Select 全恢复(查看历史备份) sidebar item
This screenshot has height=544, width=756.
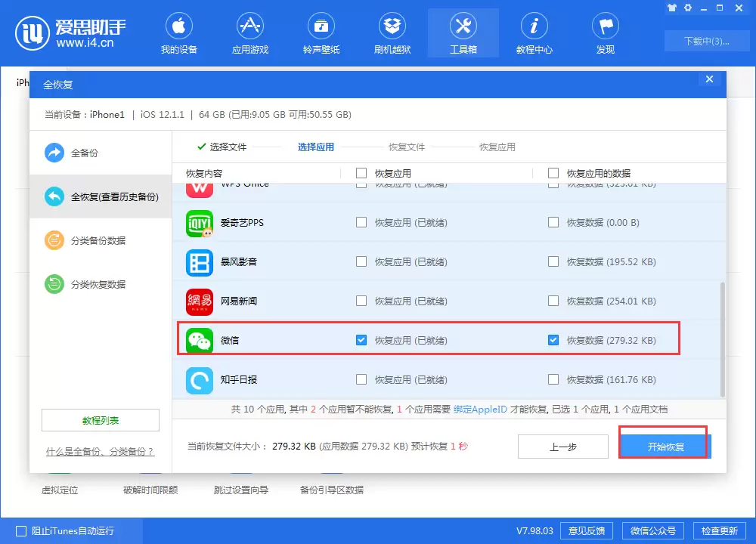tap(101, 196)
